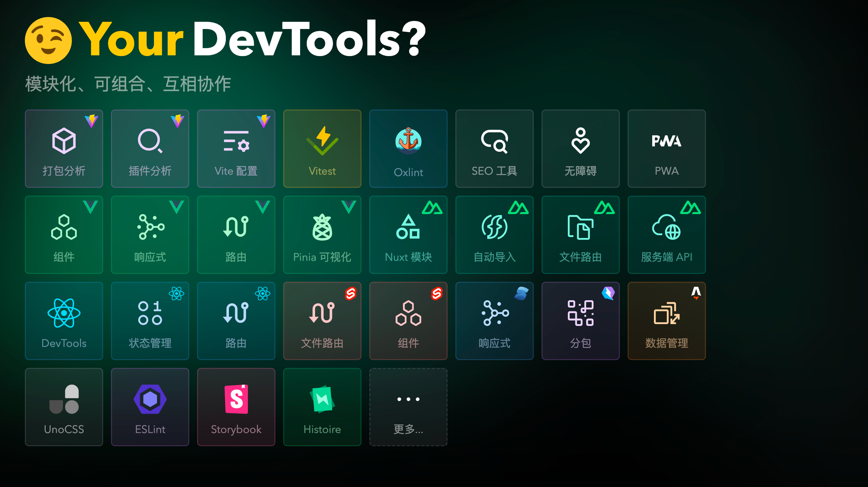Select the Vue 响应式 graph card
868x487 pixels.
coord(150,235)
